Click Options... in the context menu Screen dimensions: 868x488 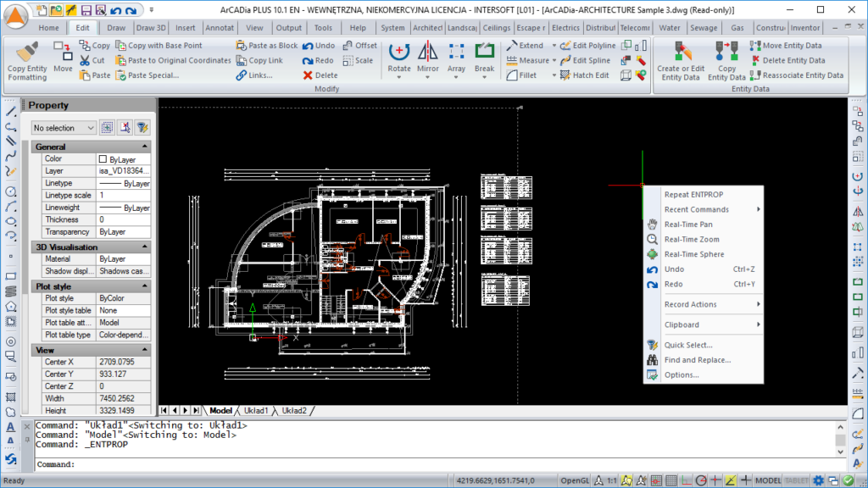coord(682,374)
